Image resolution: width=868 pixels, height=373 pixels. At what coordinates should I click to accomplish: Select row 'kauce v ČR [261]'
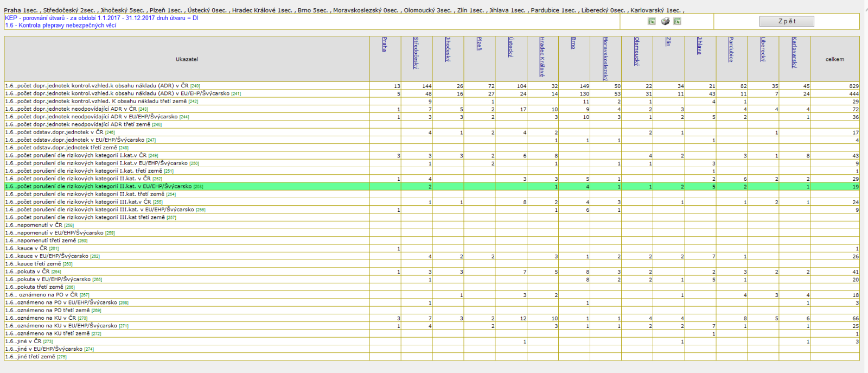tap(432, 248)
